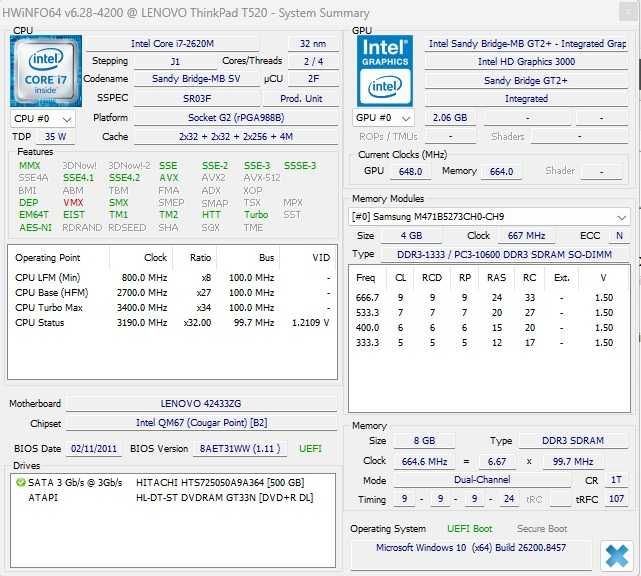641x576 pixels.
Task: Click the red VMX feature flag
Action: click(73, 202)
